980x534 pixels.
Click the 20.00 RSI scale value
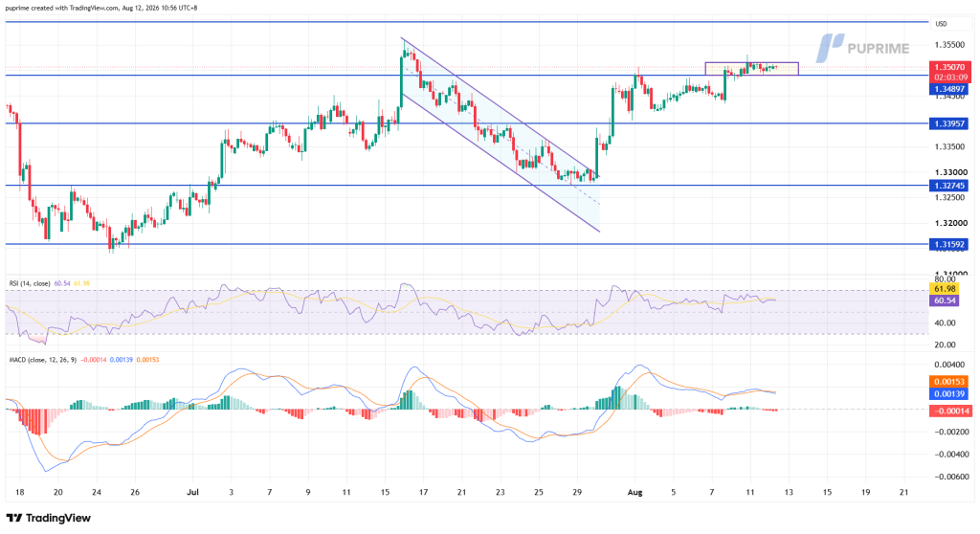[x=945, y=345]
